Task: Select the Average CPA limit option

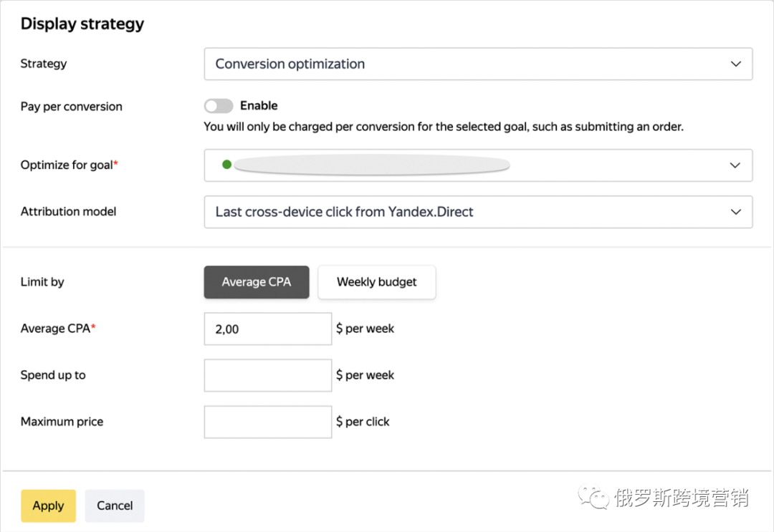Action: (257, 282)
